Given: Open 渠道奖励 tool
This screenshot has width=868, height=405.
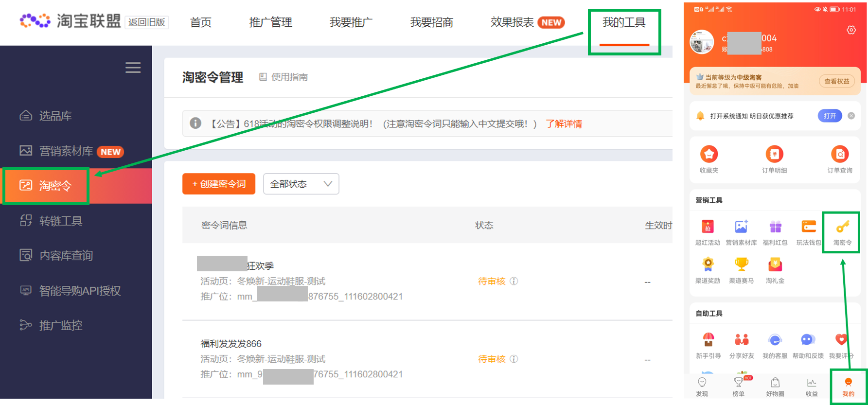Looking at the screenshot, I should click(x=708, y=270).
